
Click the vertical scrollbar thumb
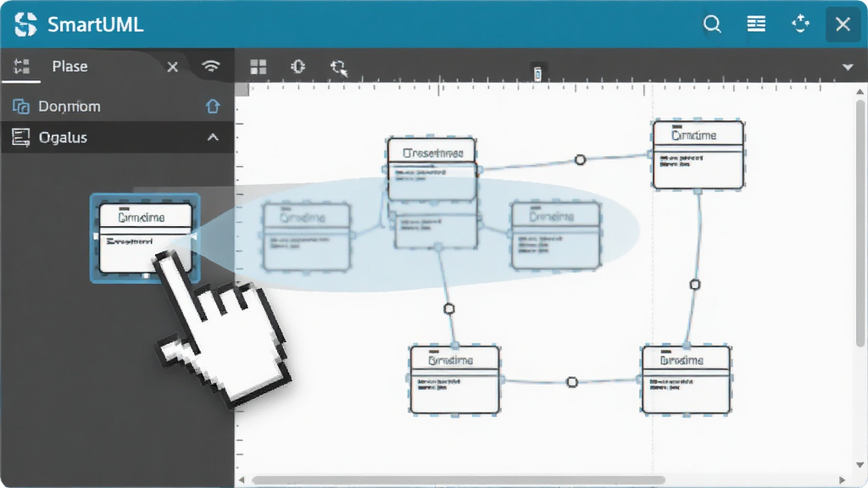click(x=860, y=223)
